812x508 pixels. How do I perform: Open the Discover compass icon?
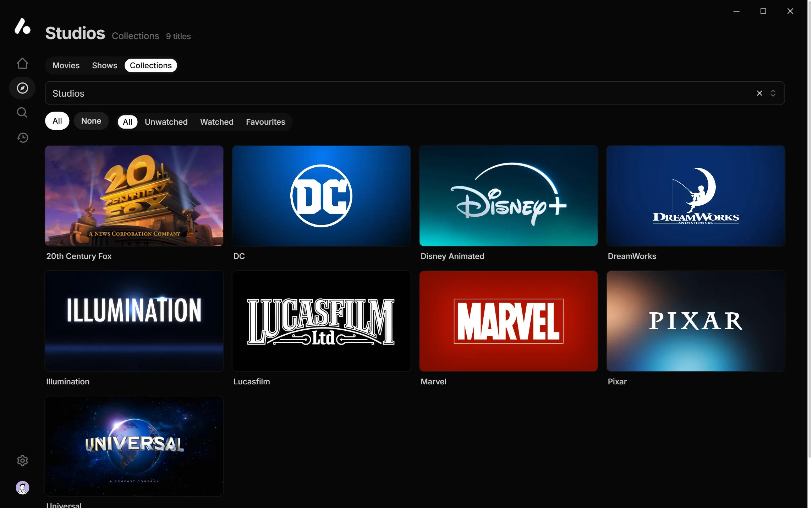pos(22,88)
